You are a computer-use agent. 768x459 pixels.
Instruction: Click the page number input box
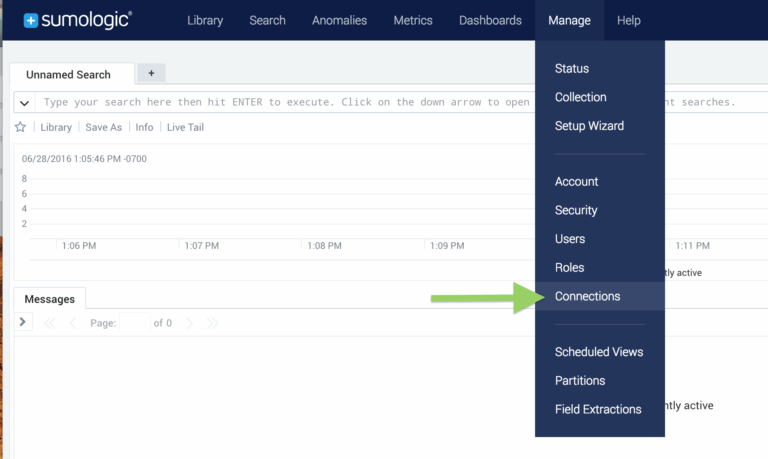[x=134, y=323]
